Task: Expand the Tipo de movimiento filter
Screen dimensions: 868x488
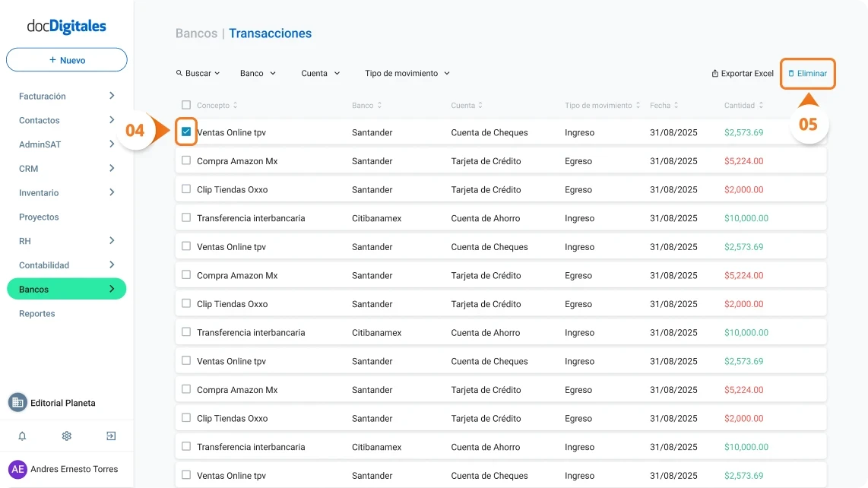Action: click(408, 73)
